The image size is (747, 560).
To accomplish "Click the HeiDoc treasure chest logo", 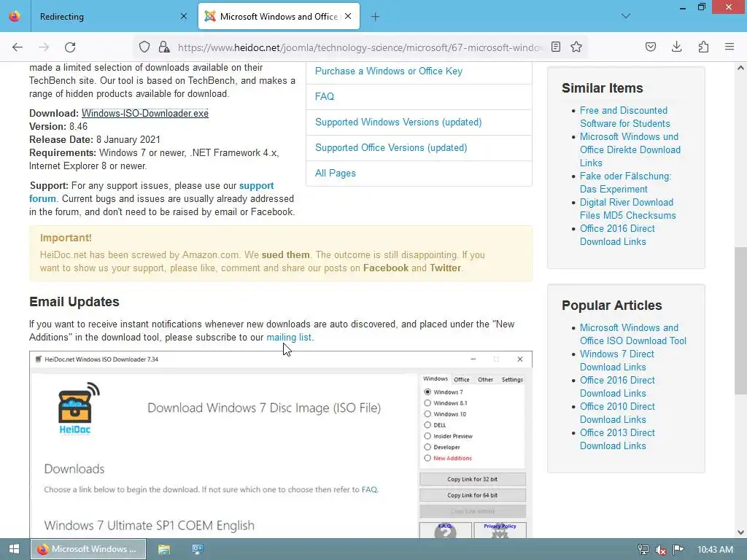I will (77, 408).
